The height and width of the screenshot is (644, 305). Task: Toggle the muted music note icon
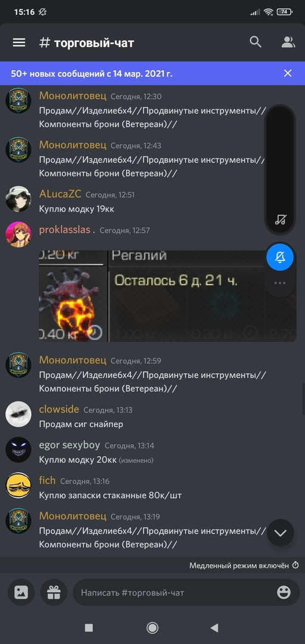point(281,219)
